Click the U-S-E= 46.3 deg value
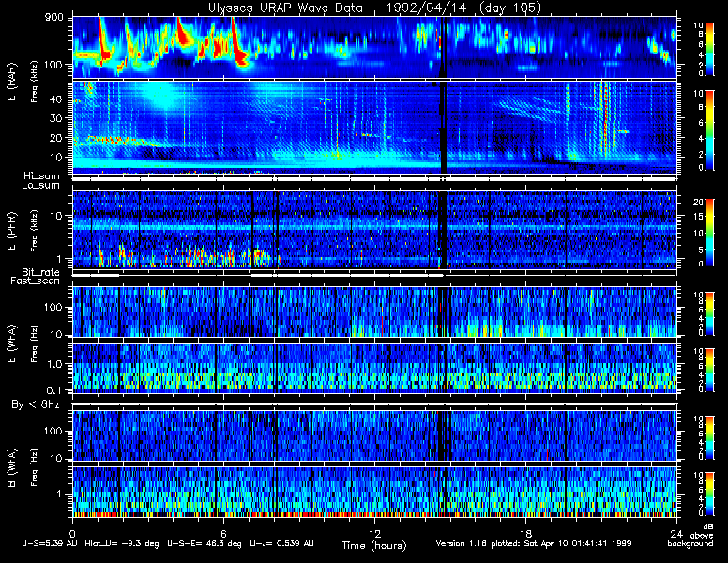Viewport: 728px width, 563px height. click(x=205, y=543)
